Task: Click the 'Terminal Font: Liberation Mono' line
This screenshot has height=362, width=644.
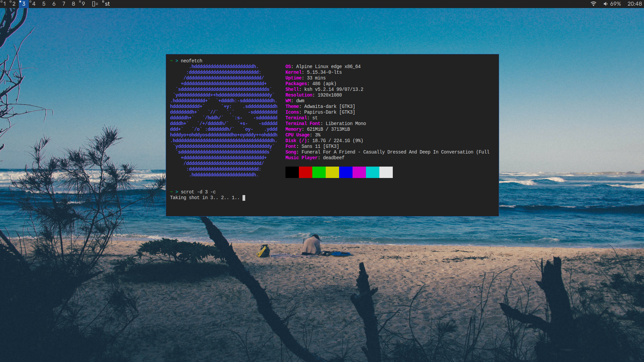Action: coord(326,123)
